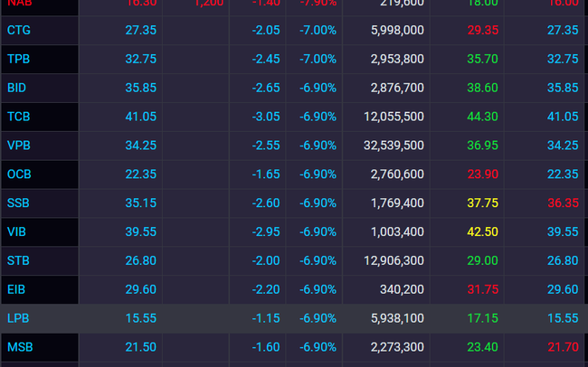
Task: Click MSB red price 21.70
Action: coord(563,347)
